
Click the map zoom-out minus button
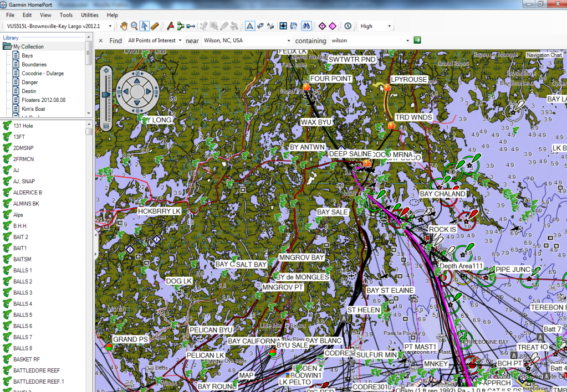(106, 126)
